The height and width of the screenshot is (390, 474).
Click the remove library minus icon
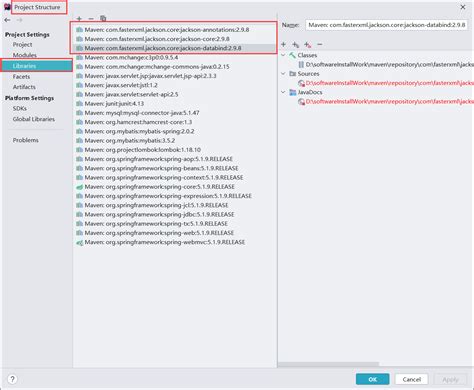pos(91,19)
